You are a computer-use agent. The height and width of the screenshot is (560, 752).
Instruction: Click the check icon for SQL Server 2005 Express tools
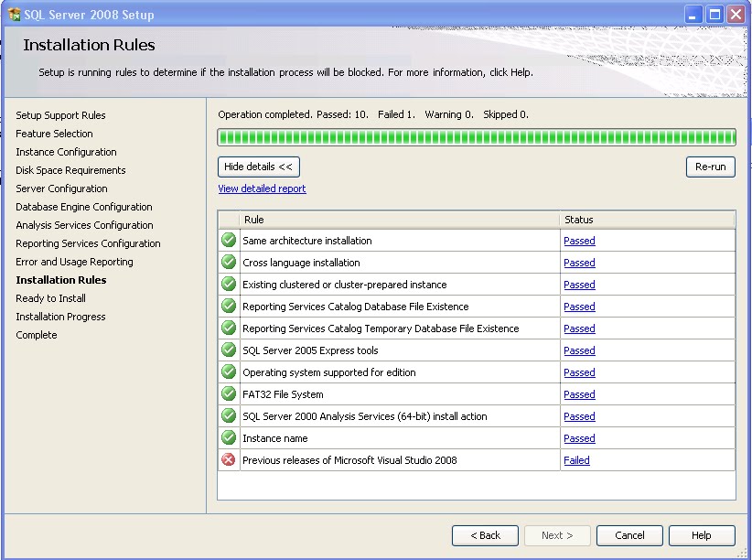[x=229, y=350]
